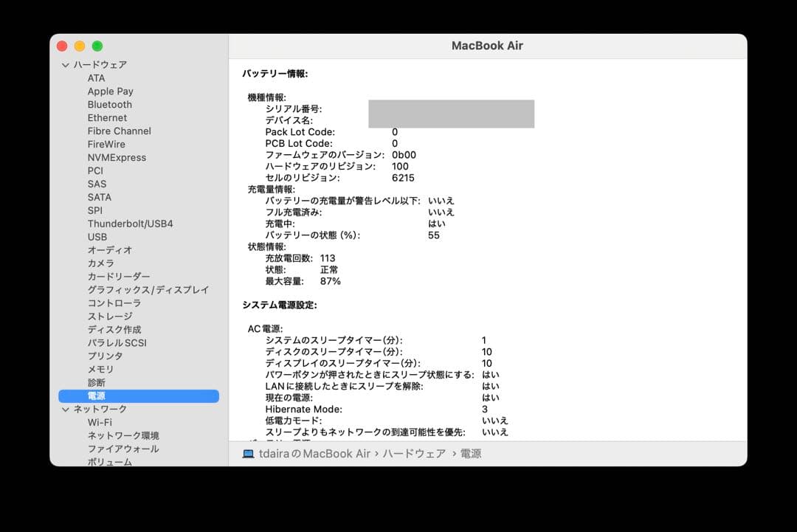Zoom window with the green button
Screen dimensions: 797x532
(x=97, y=46)
